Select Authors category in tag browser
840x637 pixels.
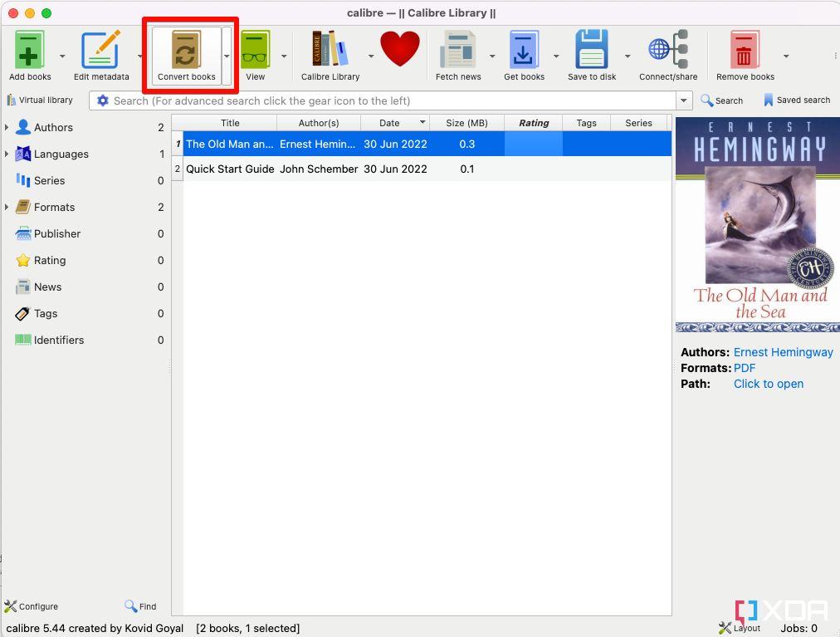click(x=53, y=128)
